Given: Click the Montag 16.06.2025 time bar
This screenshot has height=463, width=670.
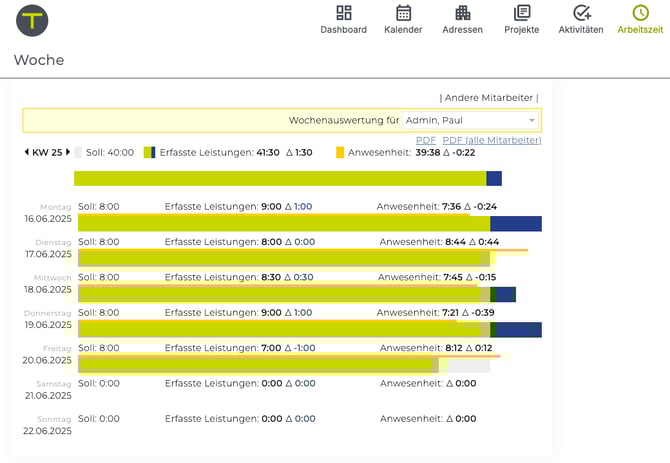Looking at the screenshot, I should pos(310,223).
